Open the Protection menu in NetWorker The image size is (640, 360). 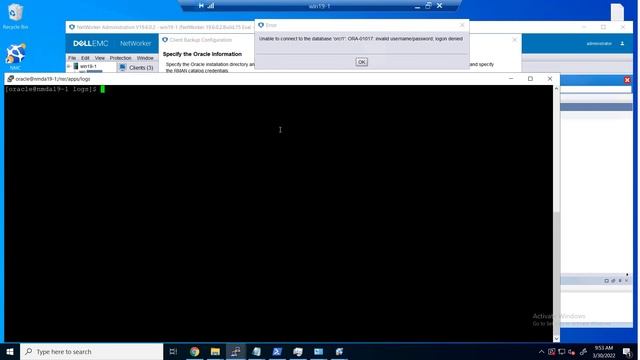pyautogui.click(x=120, y=58)
